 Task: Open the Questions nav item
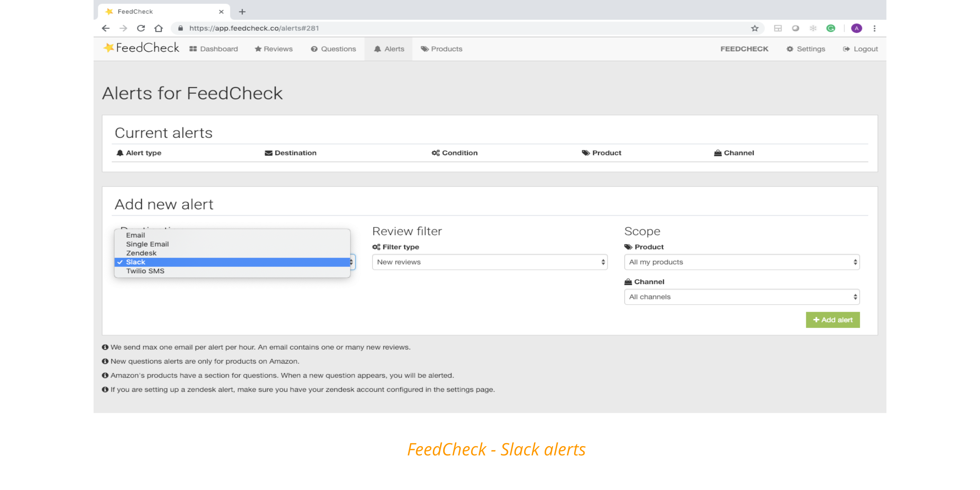(x=333, y=49)
